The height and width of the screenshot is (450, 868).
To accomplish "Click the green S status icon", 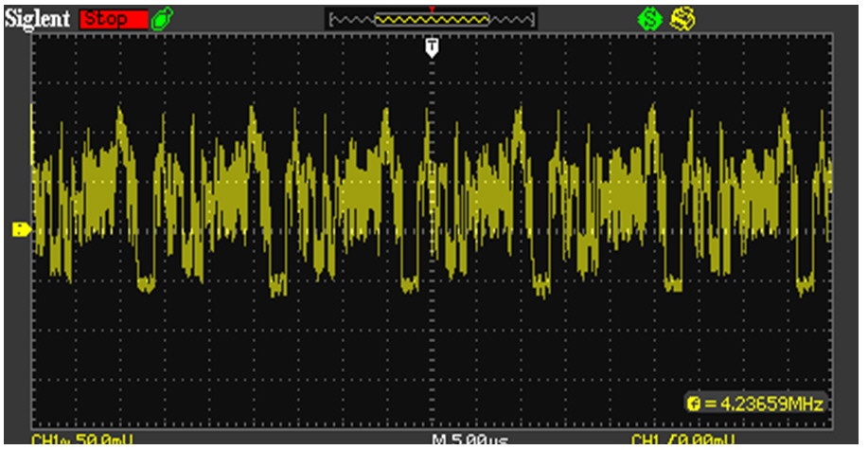I will pos(651,18).
